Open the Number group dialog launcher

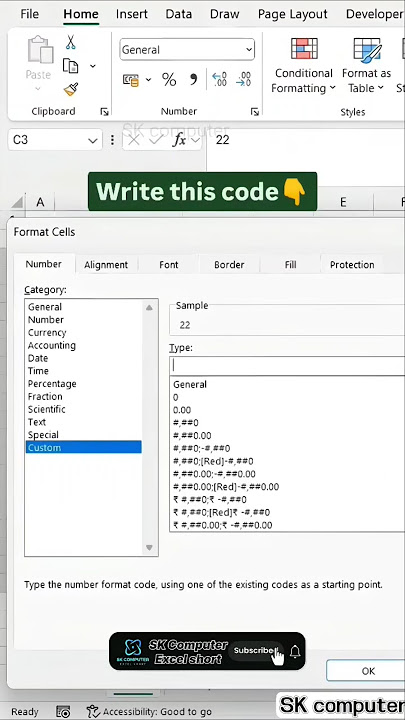click(254, 112)
